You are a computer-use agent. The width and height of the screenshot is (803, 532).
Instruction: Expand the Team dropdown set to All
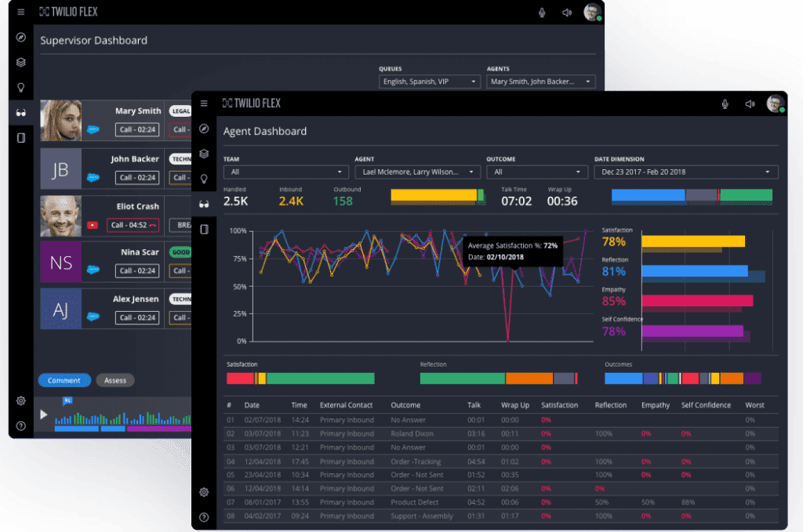tap(285, 172)
